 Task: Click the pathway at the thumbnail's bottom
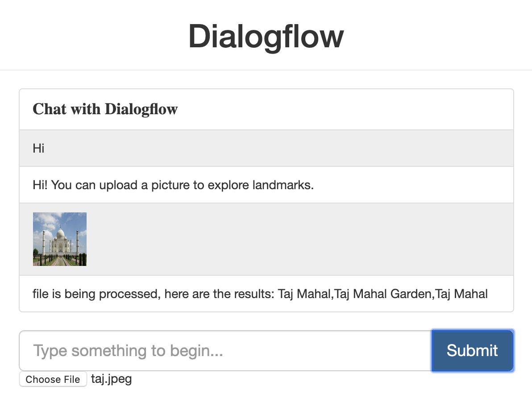(59, 262)
